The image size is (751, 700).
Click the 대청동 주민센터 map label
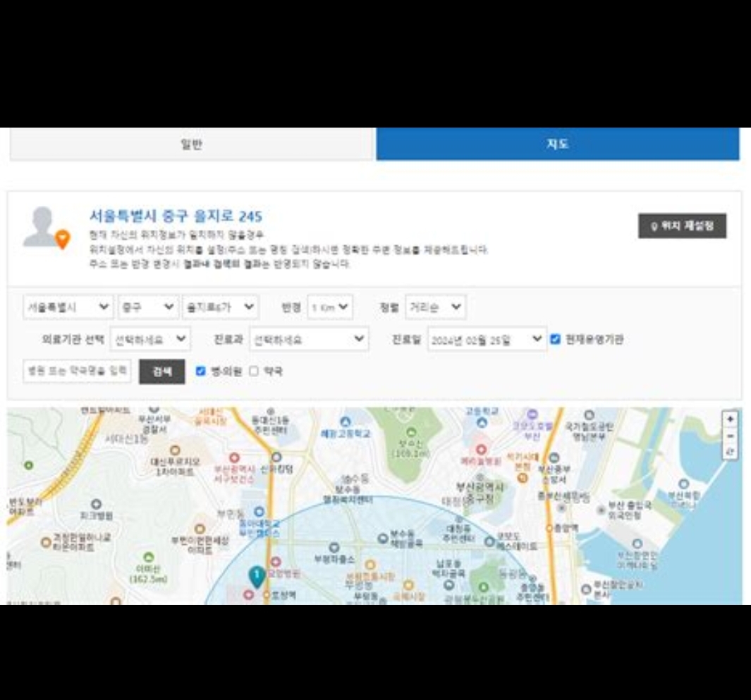pos(459,534)
